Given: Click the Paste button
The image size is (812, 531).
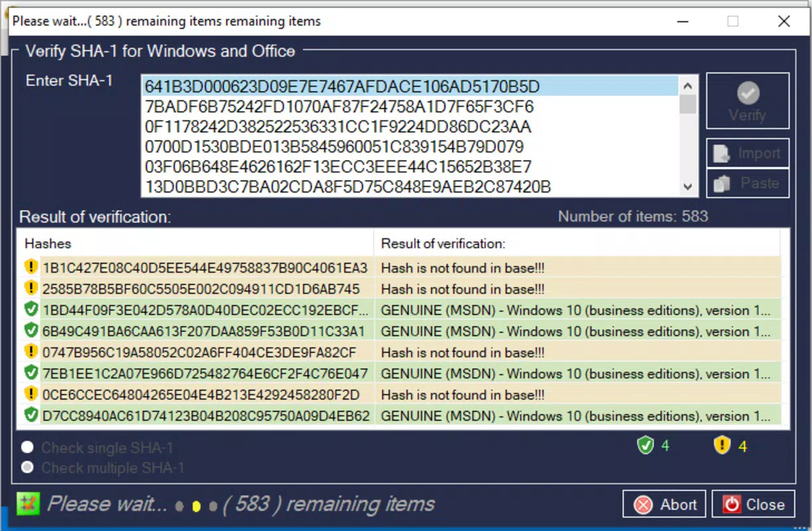Looking at the screenshot, I should tap(748, 183).
